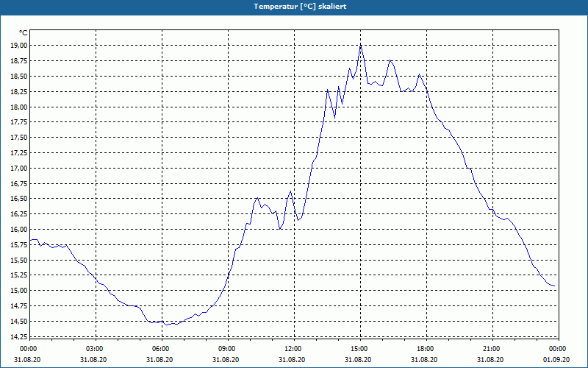Select the 19,00 y-axis value
The height and width of the screenshot is (368, 588).
21,46
